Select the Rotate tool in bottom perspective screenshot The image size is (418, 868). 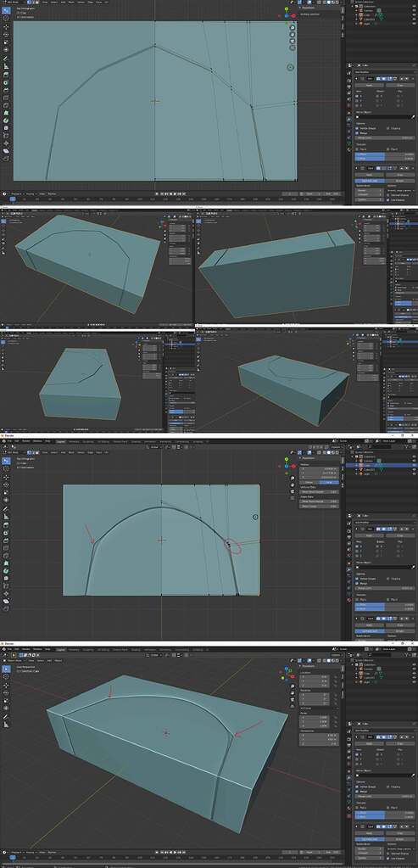pos(6,693)
